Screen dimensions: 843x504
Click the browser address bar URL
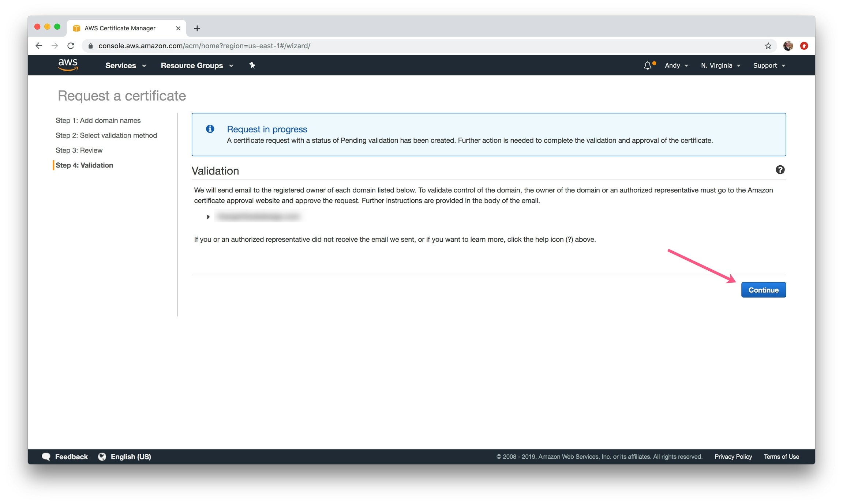204,46
